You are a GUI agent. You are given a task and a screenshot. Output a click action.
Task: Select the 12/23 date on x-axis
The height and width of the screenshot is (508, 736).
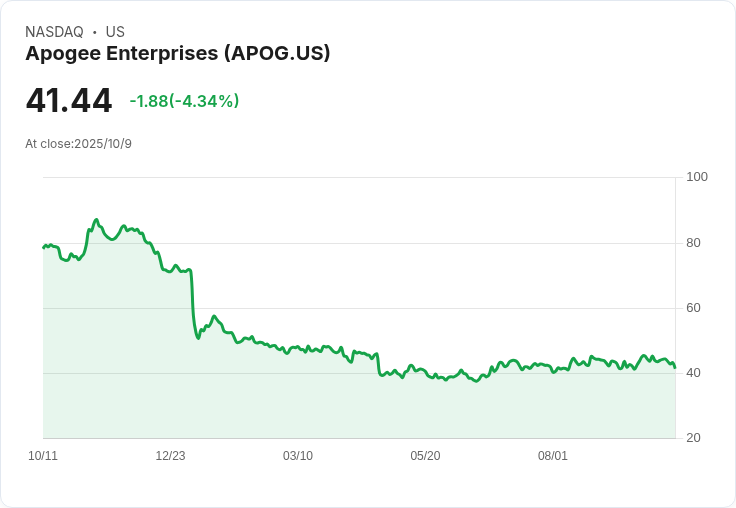170,456
